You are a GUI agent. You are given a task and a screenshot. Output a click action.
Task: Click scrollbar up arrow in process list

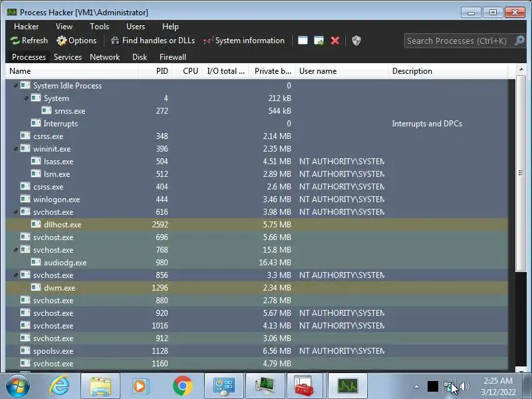click(x=521, y=70)
